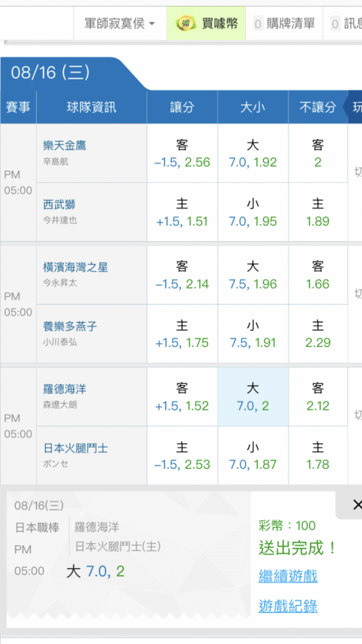Choose 樂天金鷹 away moneyline 2

pos(318,153)
